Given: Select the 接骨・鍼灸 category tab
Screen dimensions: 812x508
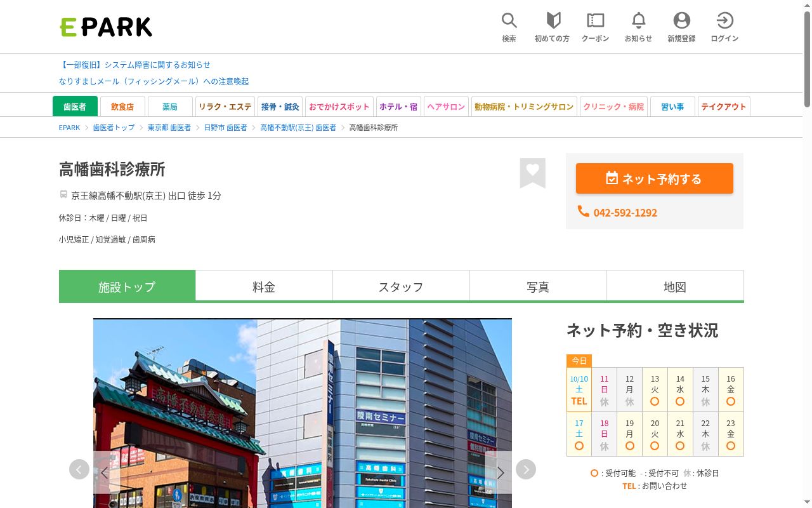Looking at the screenshot, I should (280, 107).
